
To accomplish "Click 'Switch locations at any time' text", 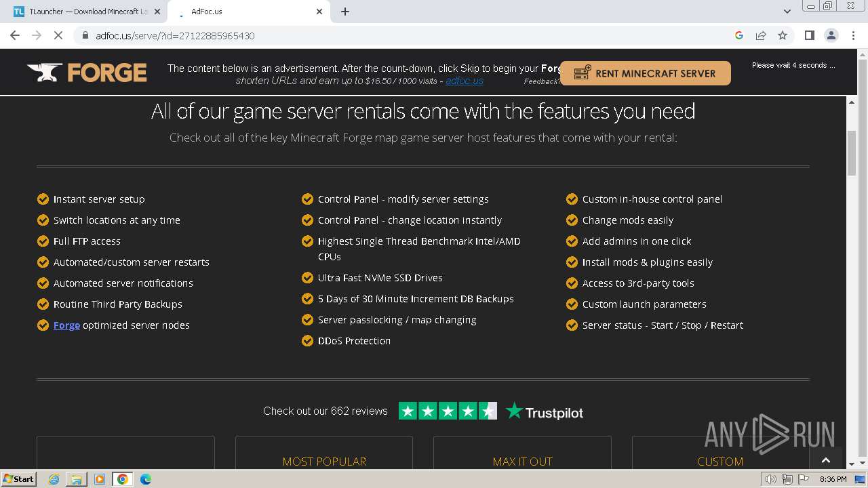I will pos(117,220).
